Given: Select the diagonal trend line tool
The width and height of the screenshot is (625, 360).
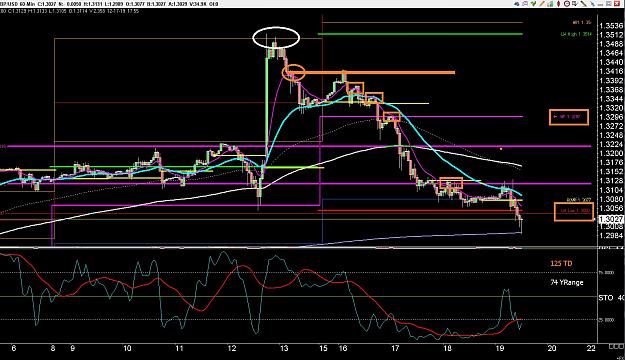Looking at the screenshot, I should click(583, 4).
